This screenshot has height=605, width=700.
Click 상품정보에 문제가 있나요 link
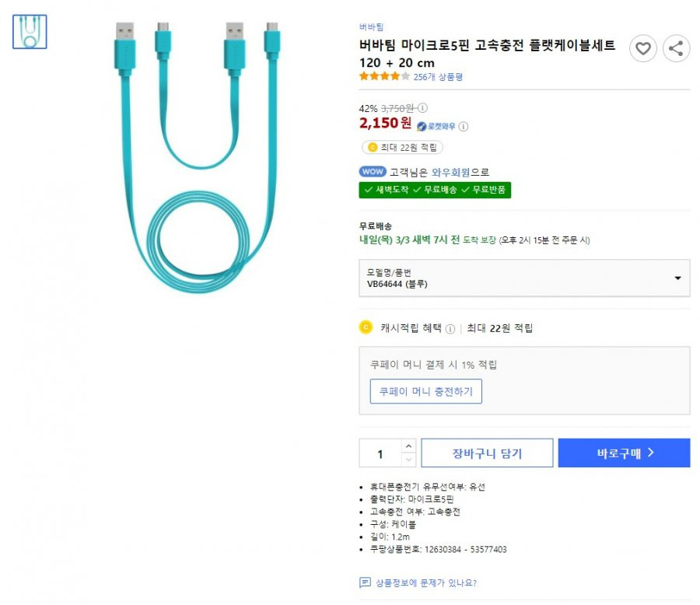tap(426, 582)
